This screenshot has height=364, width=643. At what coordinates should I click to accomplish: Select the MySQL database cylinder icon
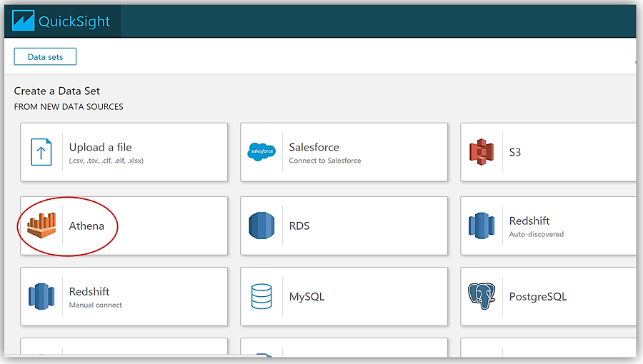pyautogui.click(x=261, y=296)
